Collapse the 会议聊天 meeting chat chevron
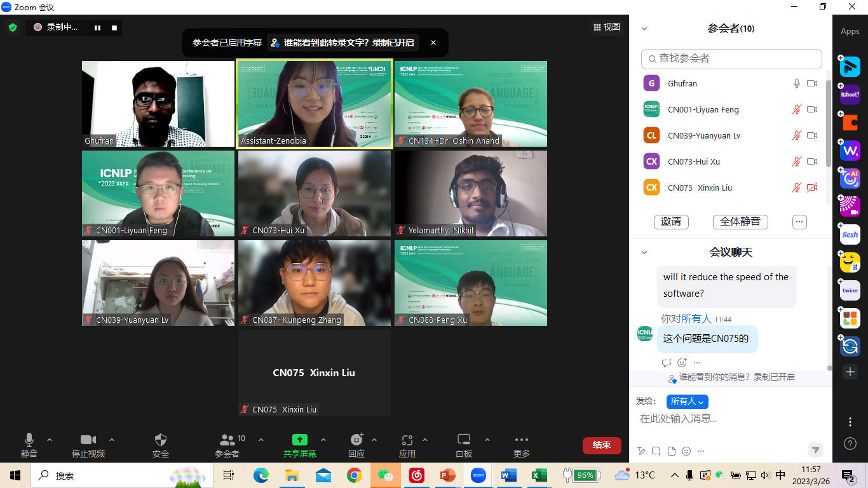The width and height of the screenshot is (868, 488). tap(644, 252)
